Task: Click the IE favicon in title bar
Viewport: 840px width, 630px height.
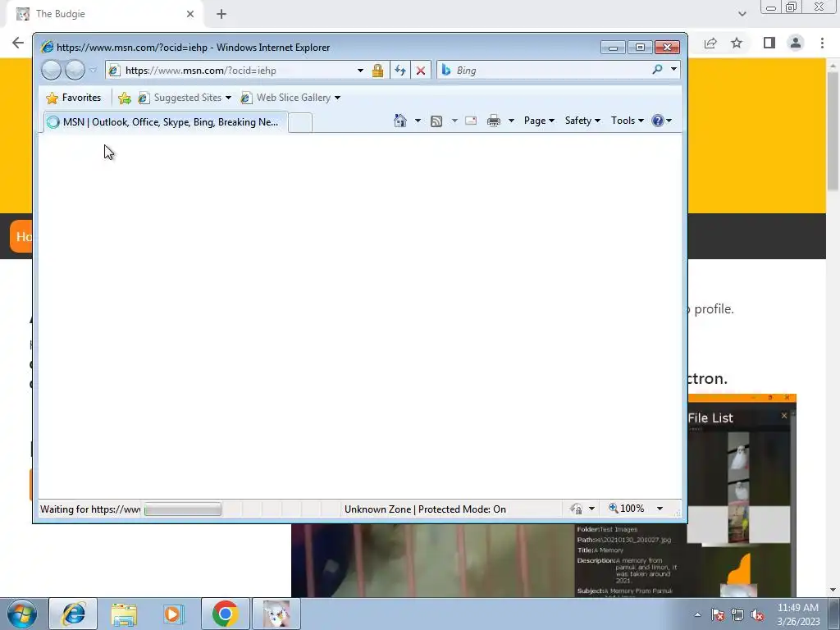Action: [x=47, y=47]
